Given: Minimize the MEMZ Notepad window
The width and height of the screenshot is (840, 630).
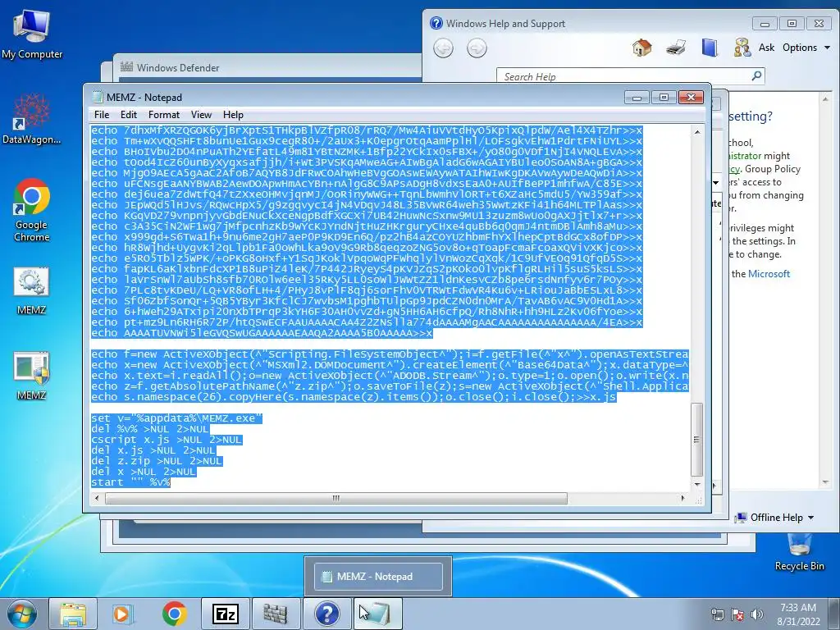Looking at the screenshot, I should pyautogui.click(x=637, y=98).
